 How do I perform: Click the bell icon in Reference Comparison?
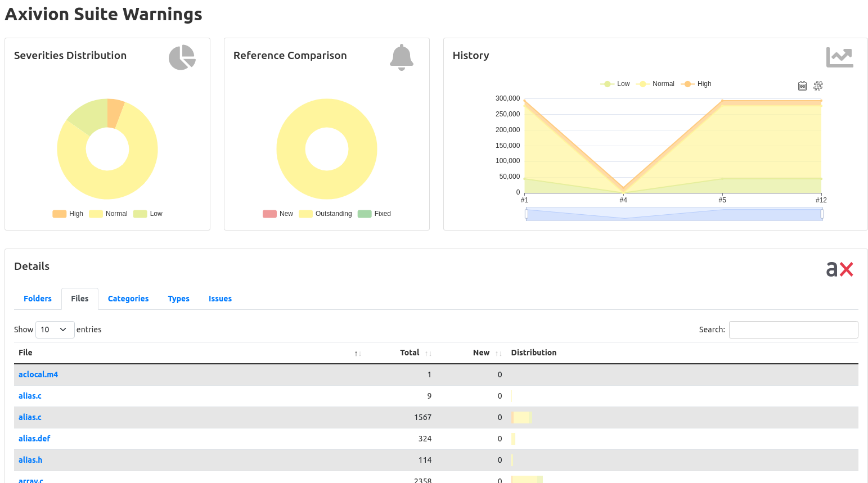click(402, 57)
